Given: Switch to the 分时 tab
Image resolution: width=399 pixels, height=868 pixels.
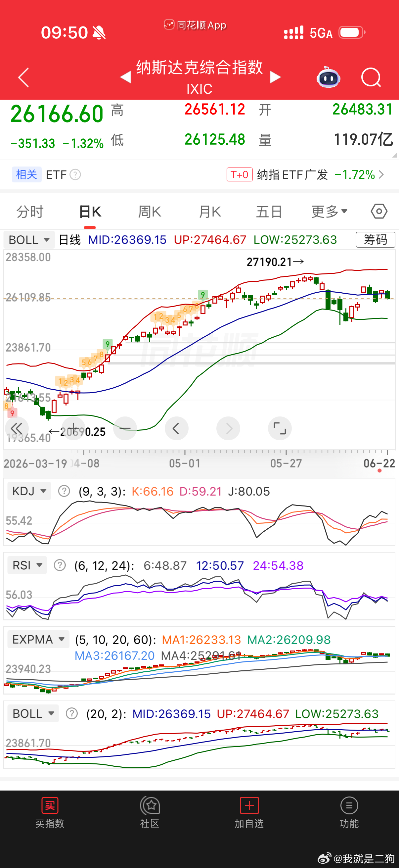Looking at the screenshot, I should tap(30, 212).
